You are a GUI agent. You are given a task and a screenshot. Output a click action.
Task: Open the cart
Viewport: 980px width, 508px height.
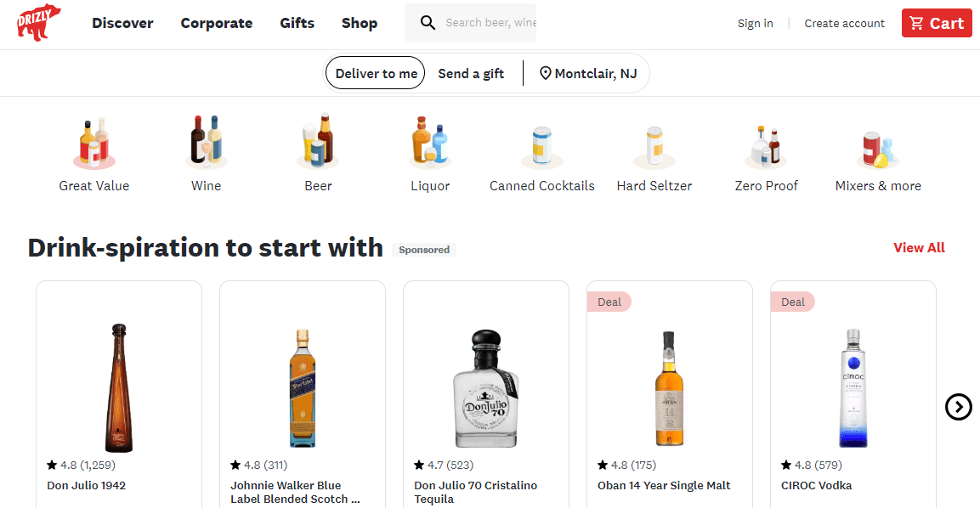(x=937, y=23)
